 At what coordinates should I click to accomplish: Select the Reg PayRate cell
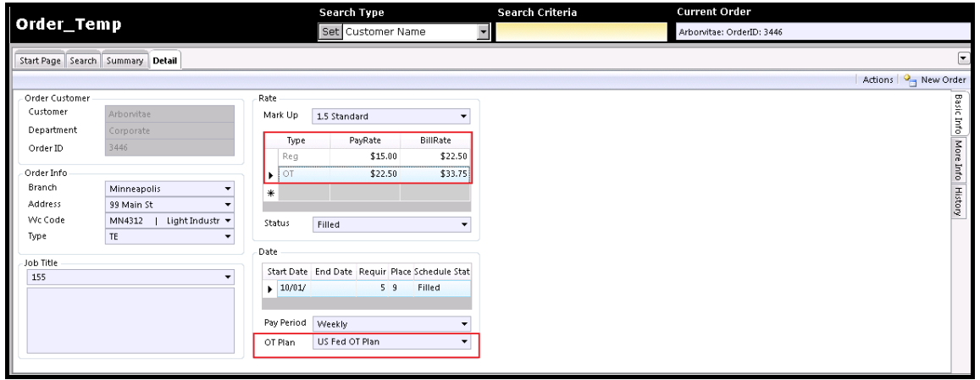(364, 157)
